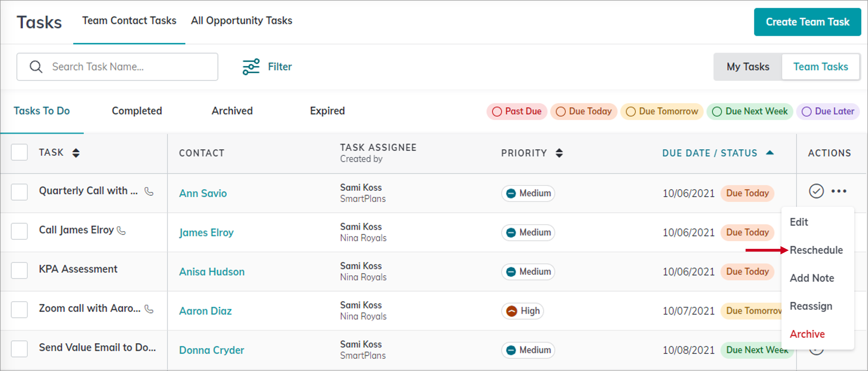The height and width of the screenshot is (371, 868).
Task: Toggle the select-all tasks checkbox
Action: [x=19, y=152]
